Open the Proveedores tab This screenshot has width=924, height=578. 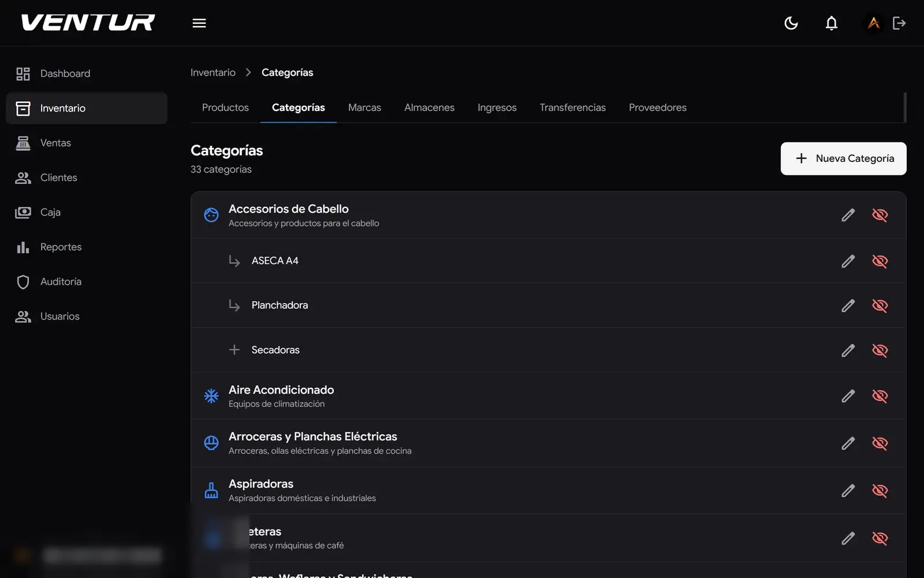tap(658, 108)
